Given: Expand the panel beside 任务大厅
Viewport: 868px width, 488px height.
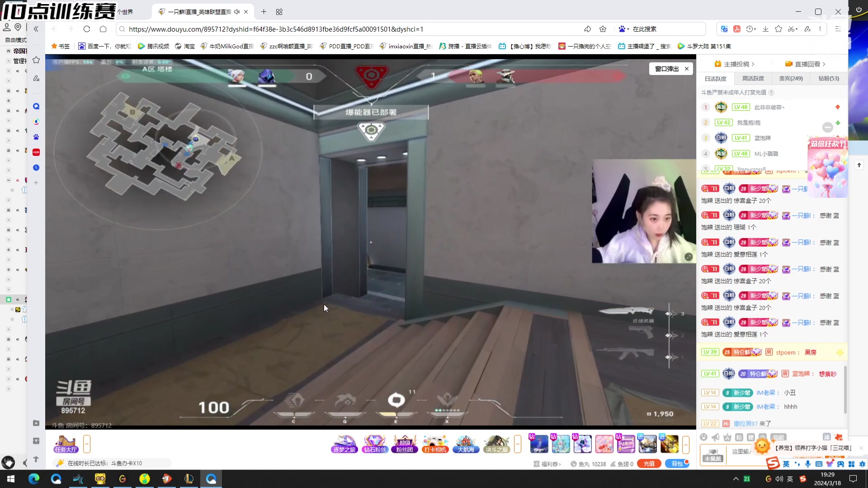Looking at the screenshot, I should 87,444.
